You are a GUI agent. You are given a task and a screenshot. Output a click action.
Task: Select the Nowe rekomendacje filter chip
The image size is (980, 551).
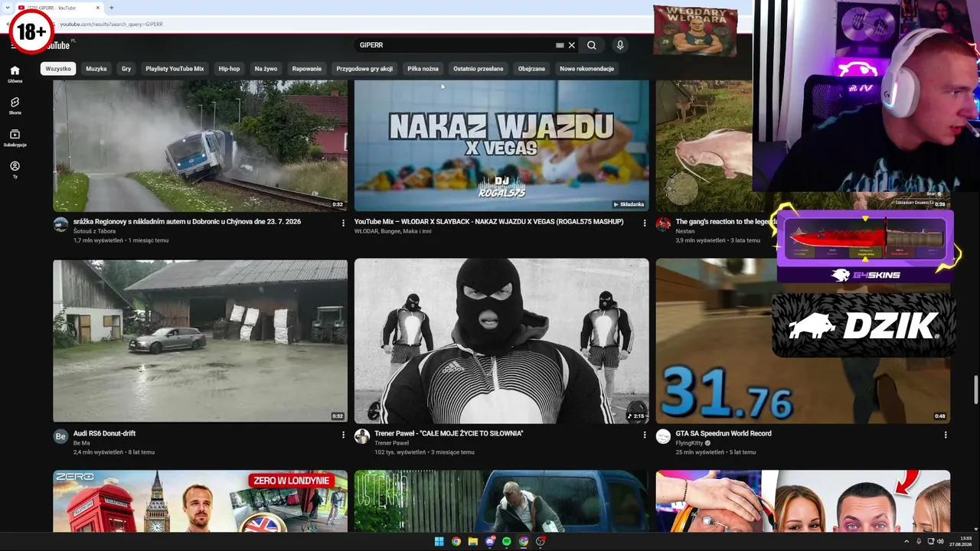click(586, 69)
